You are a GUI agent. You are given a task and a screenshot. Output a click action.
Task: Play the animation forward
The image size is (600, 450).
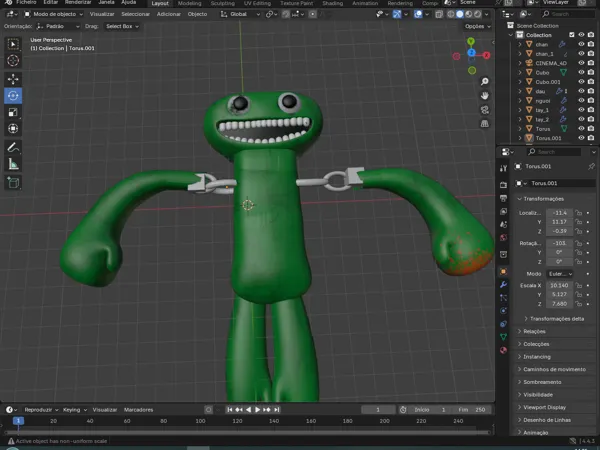coord(258,410)
